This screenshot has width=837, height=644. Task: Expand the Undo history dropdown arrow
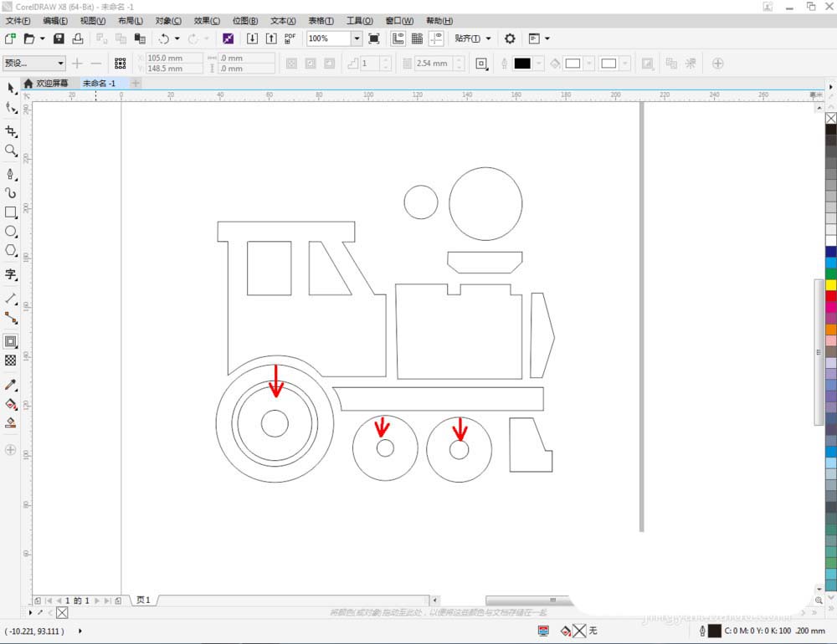[x=177, y=38]
